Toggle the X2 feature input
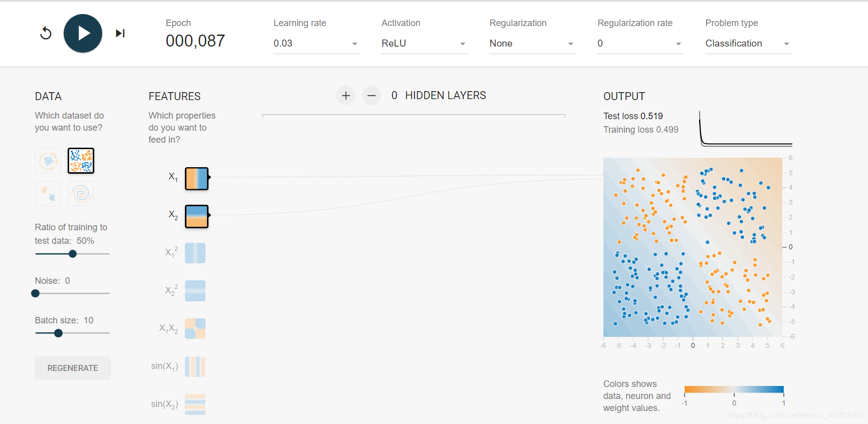Screen dimensions: 868x424 tap(196, 217)
